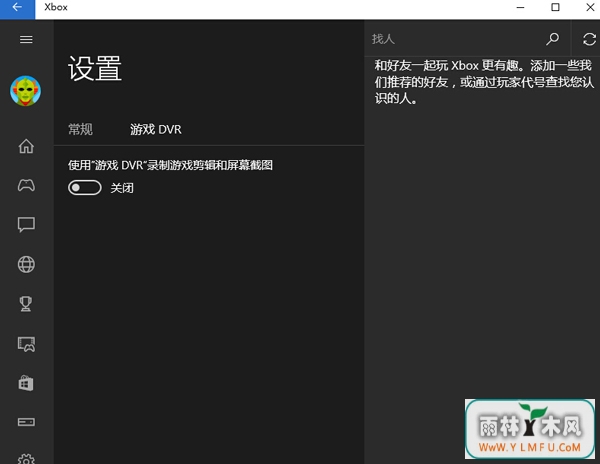
Task: Click the magnifier search icon
Action: click(x=552, y=39)
